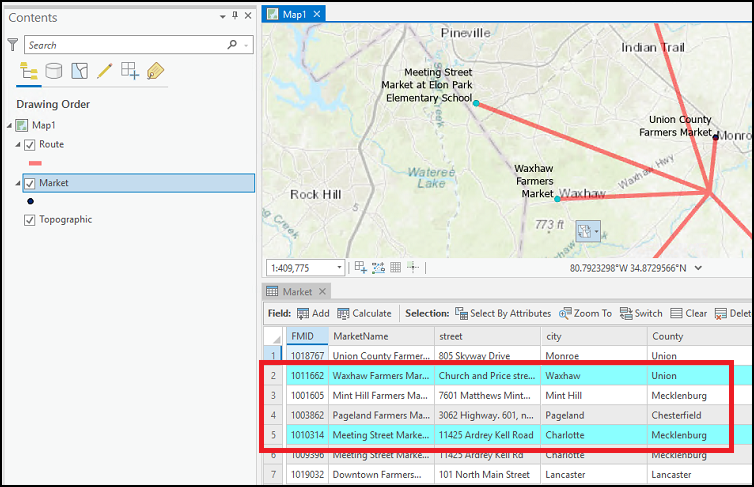
Task: Collapse the Map1 tree node
Action: pos(10,125)
